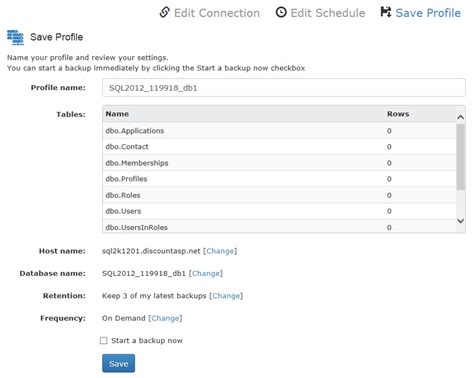This screenshot has width=474, height=378.
Task: Click the Keep 3 of my latest backups text
Action: (x=154, y=296)
